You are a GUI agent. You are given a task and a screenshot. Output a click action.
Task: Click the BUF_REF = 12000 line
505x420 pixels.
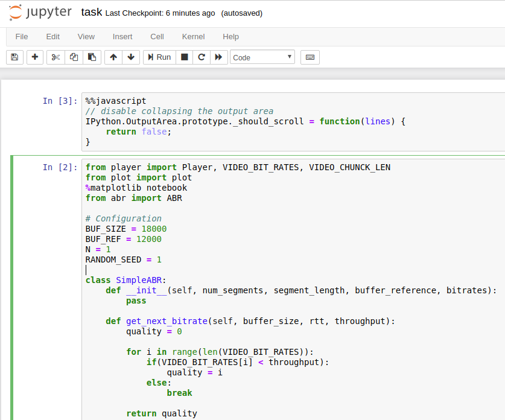pyautogui.click(x=123, y=240)
